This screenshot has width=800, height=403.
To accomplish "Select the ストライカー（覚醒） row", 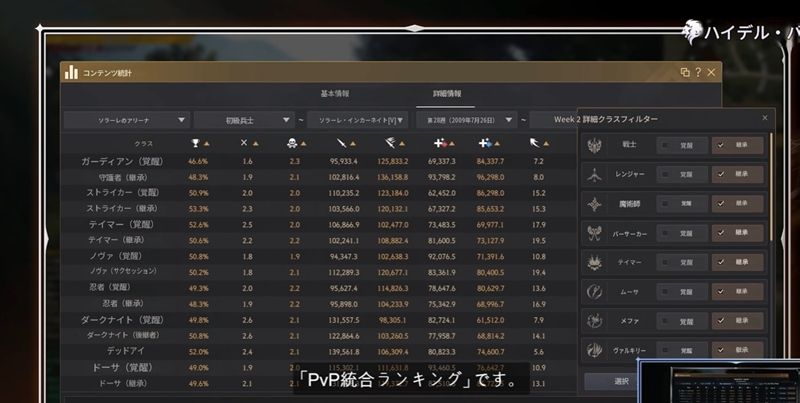I will (x=319, y=193).
